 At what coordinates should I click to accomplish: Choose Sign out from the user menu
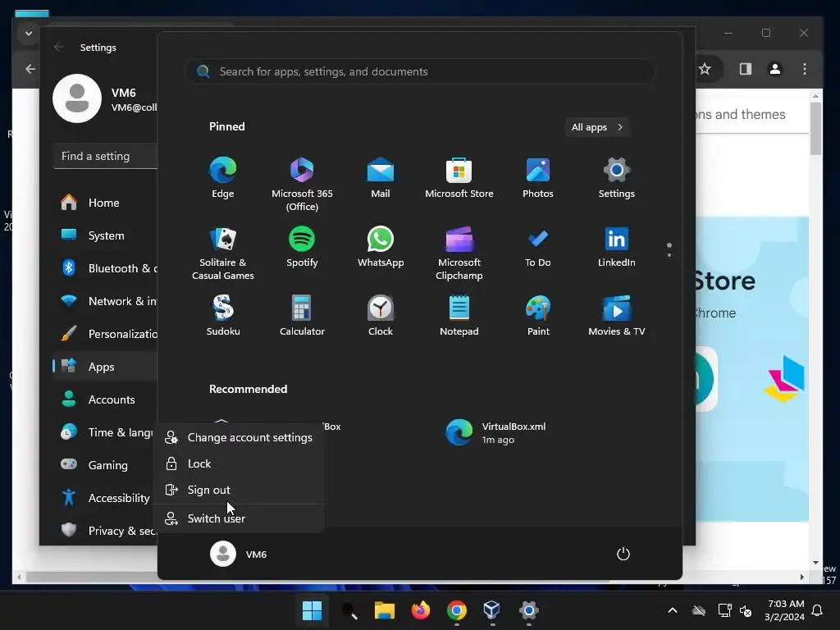(239, 491)
